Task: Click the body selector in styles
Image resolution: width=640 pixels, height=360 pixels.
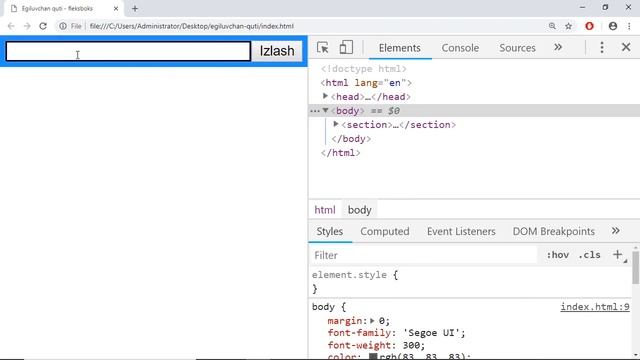Action: [x=323, y=307]
